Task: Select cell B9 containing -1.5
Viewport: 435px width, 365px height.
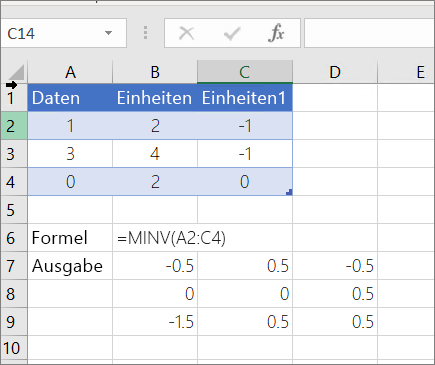Action: tap(155, 322)
